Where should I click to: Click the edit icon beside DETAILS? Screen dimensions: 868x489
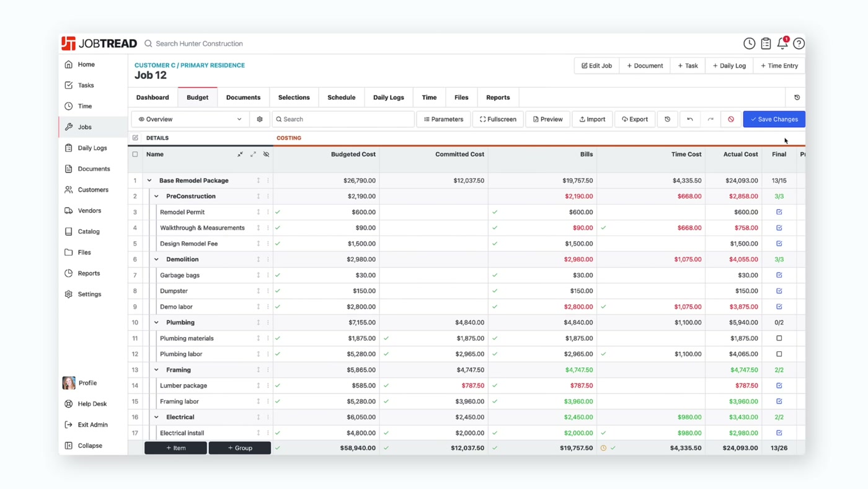tap(135, 138)
